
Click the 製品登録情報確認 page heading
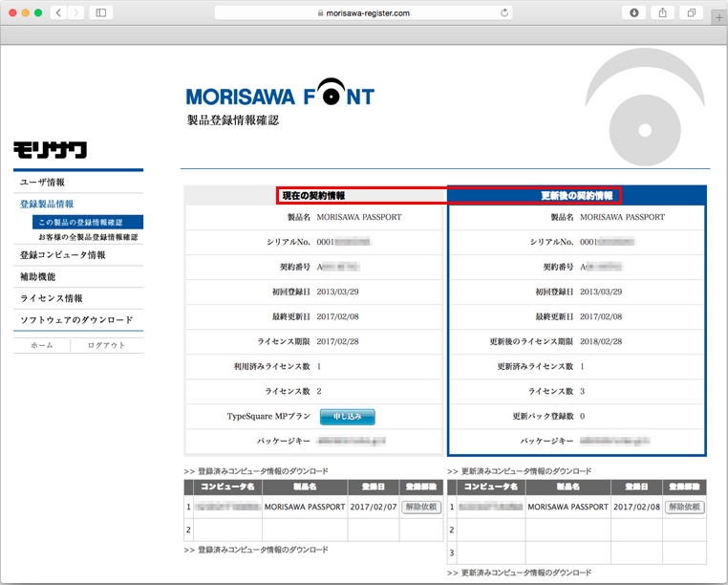[232, 120]
